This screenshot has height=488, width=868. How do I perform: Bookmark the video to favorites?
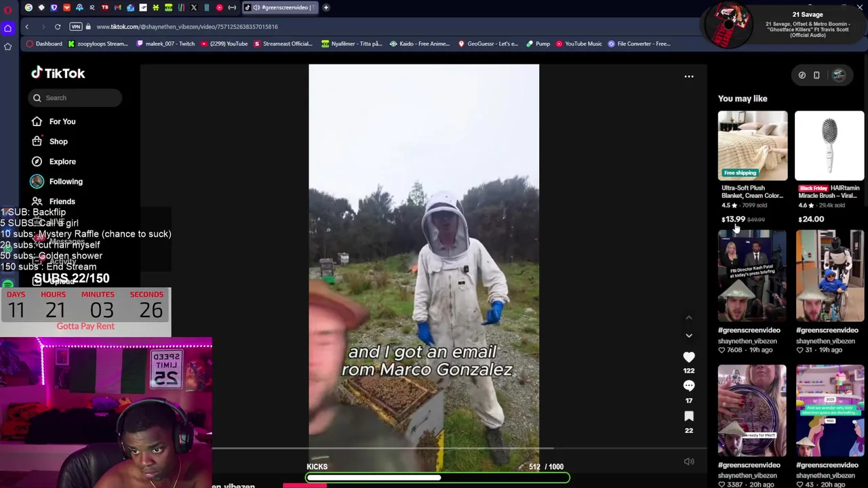tap(689, 416)
